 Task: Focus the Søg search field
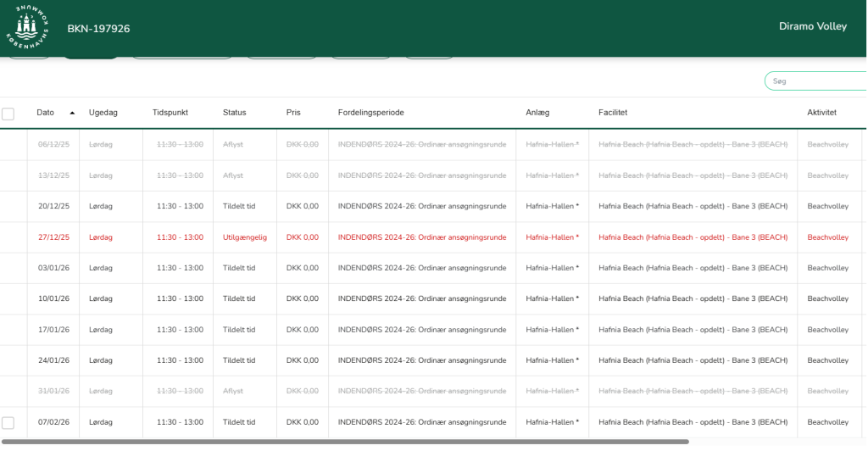818,81
